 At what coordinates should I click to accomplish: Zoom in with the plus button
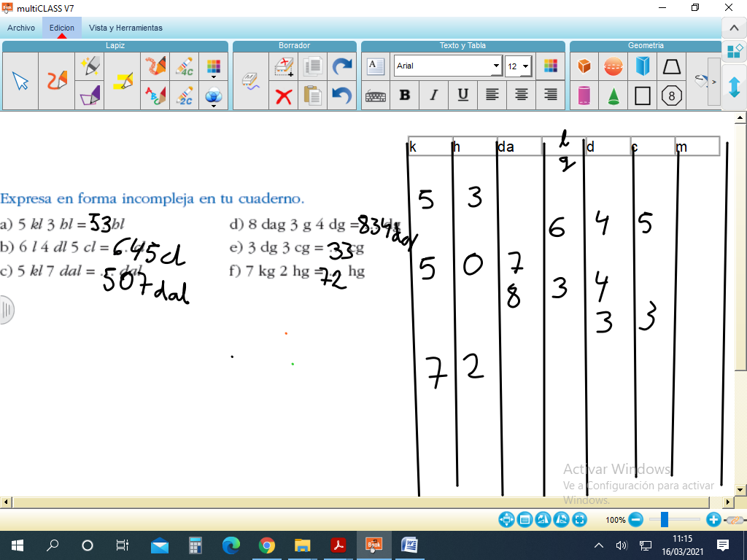(713, 519)
